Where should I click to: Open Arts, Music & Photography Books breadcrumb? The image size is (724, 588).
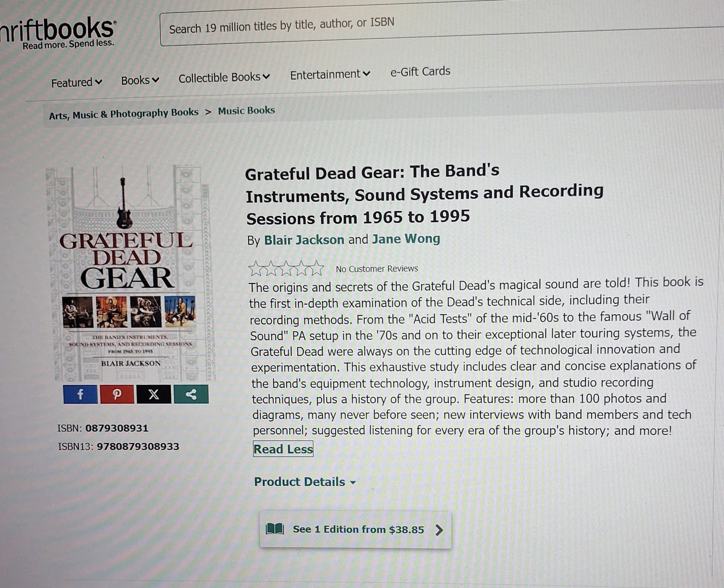tap(124, 114)
